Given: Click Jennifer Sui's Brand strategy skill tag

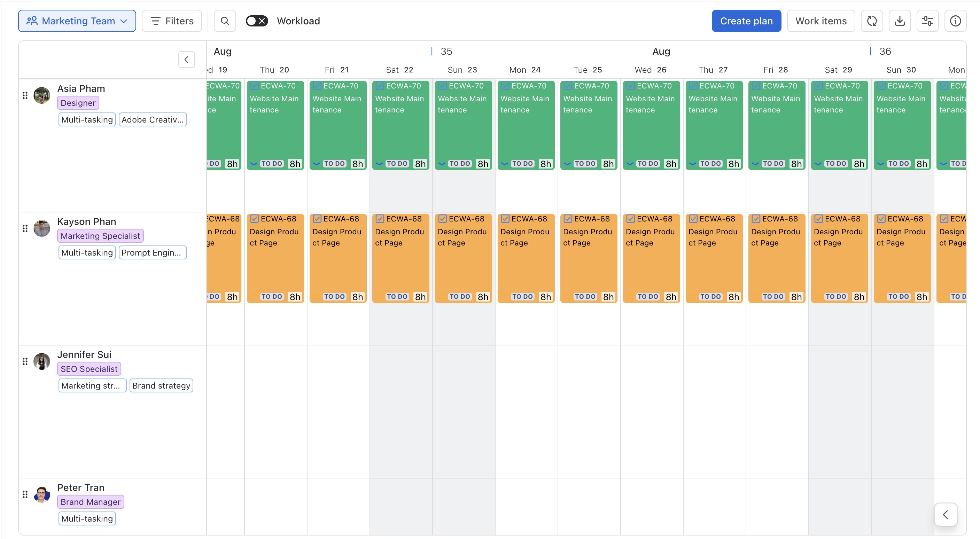Looking at the screenshot, I should click(x=161, y=385).
